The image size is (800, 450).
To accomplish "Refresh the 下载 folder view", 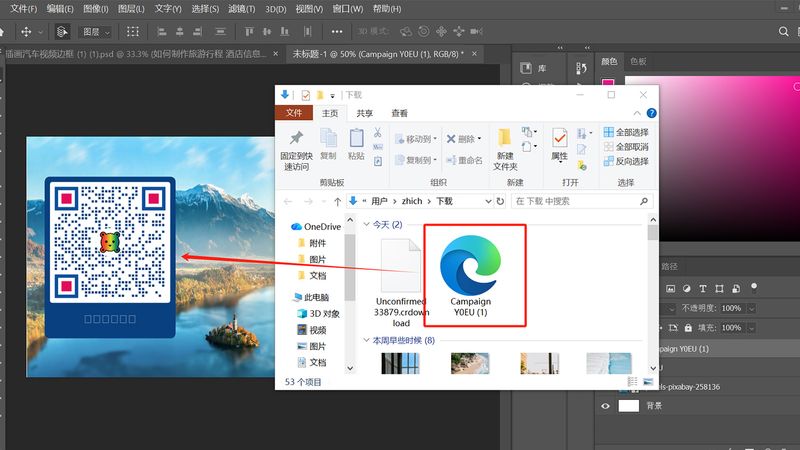I will [501, 202].
